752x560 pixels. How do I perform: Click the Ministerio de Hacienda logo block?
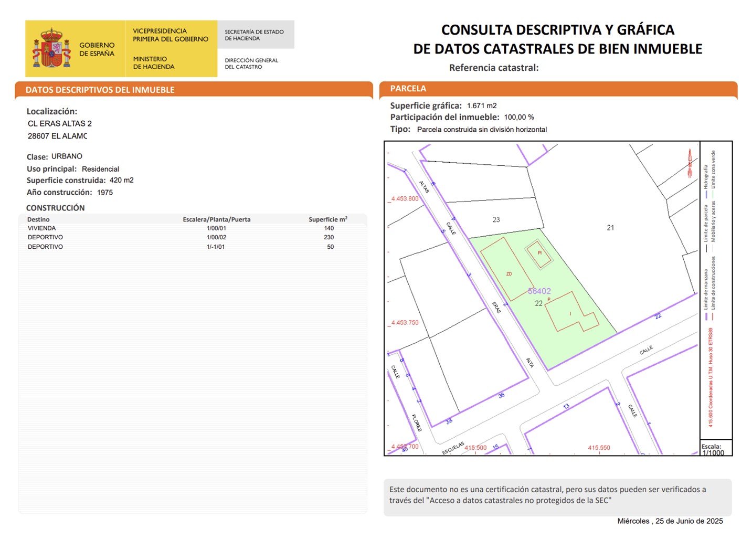pyautogui.click(x=171, y=49)
